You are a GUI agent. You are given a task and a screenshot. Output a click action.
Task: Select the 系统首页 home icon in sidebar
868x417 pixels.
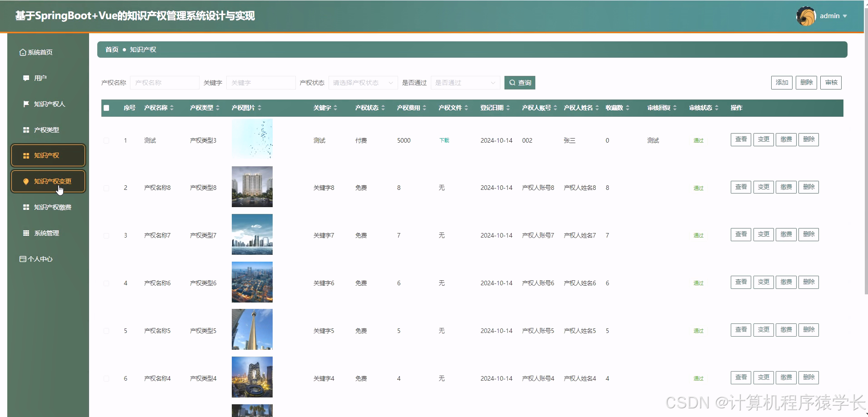(x=23, y=52)
